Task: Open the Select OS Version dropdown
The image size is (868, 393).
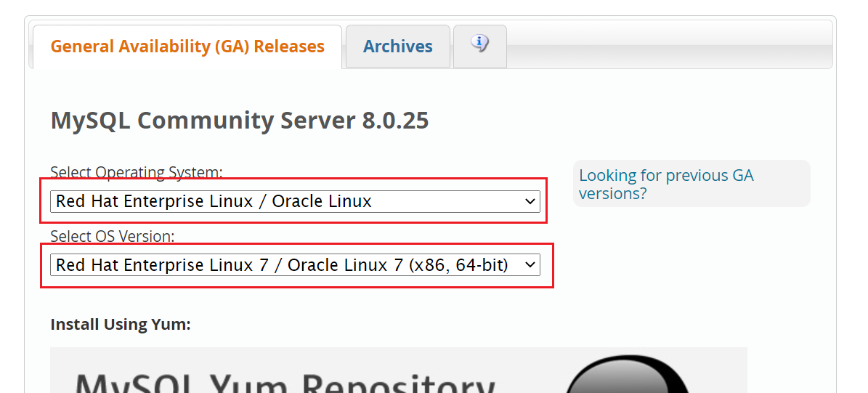Action: [x=295, y=265]
